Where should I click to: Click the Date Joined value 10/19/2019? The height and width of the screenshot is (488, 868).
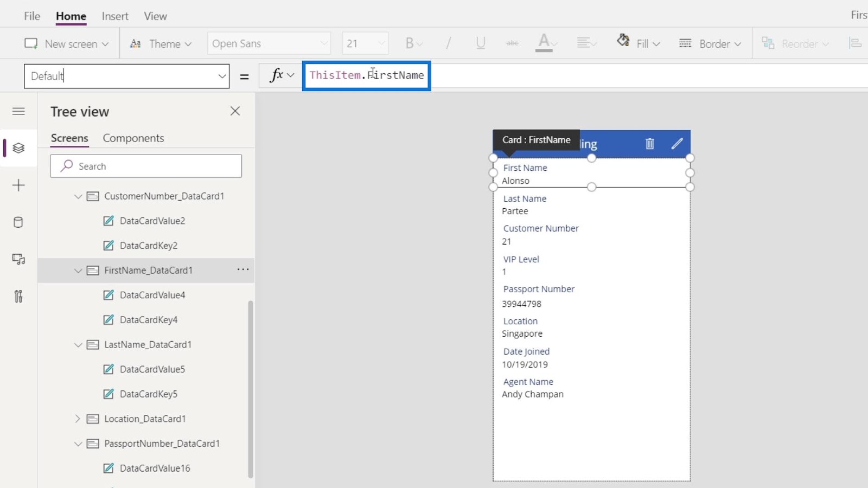coord(525,365)
